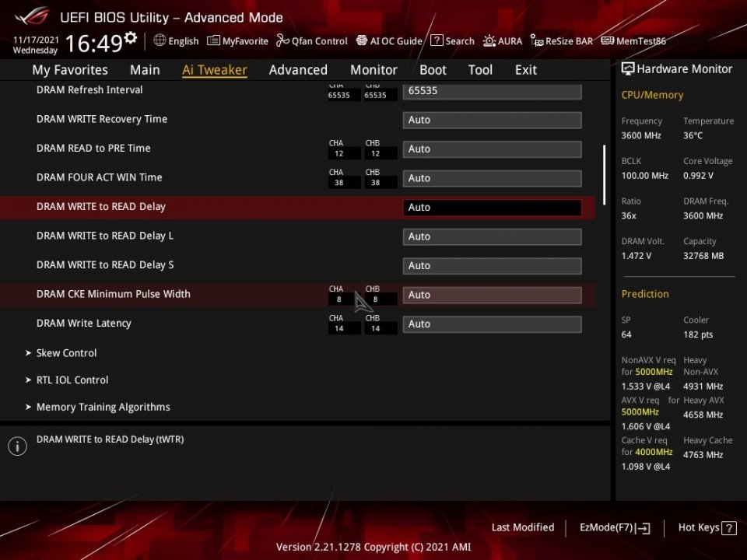Click DRAM CKE Minimum Pulse Width field
Screen dimensions: 747x560
(492, 295)
